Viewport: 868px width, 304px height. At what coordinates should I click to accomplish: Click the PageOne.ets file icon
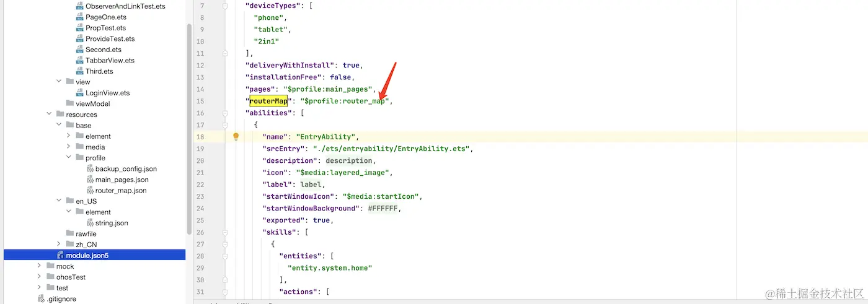(x=80, y=17)
